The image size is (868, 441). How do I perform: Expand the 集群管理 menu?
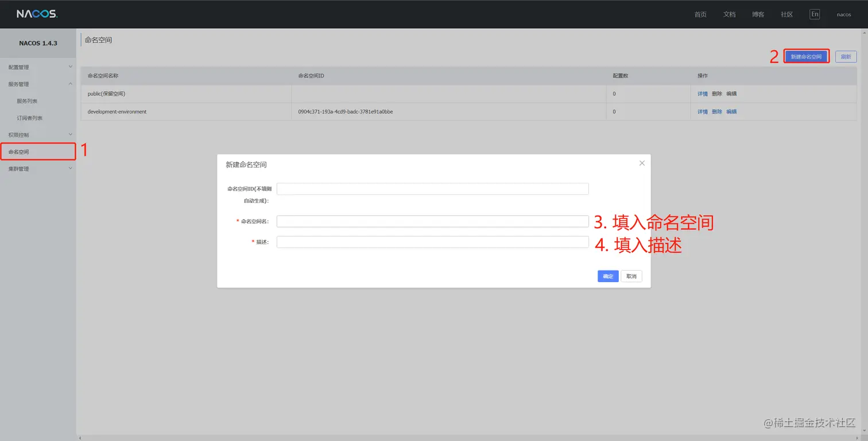click(38, 169)
